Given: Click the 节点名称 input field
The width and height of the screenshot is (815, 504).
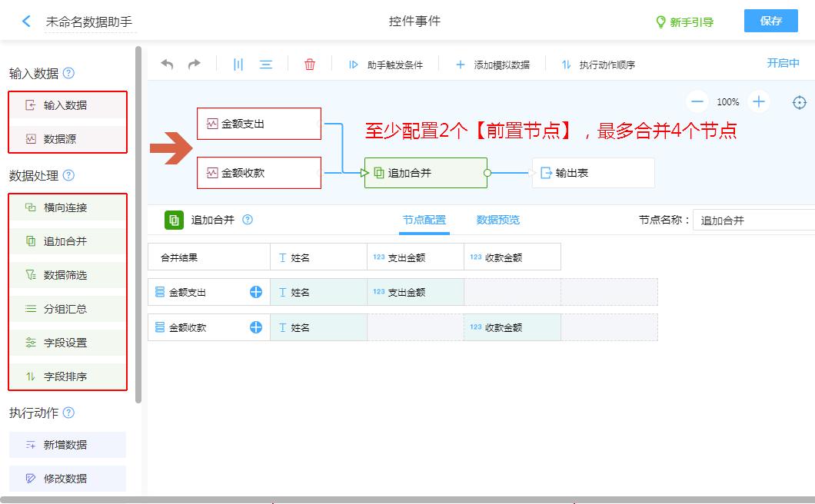Looking at the screenshot, I should coord(753,220).
